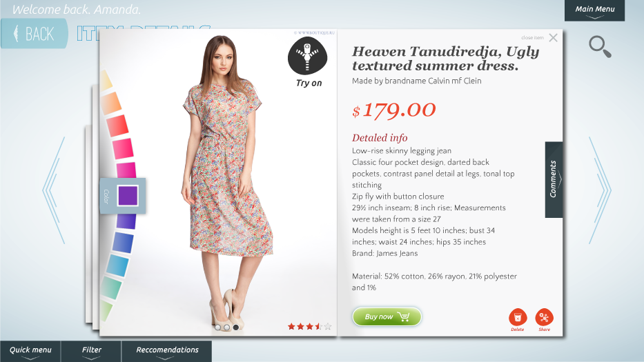
Task: Select the first photo indicator dot
Action: [x=218, y=328]
